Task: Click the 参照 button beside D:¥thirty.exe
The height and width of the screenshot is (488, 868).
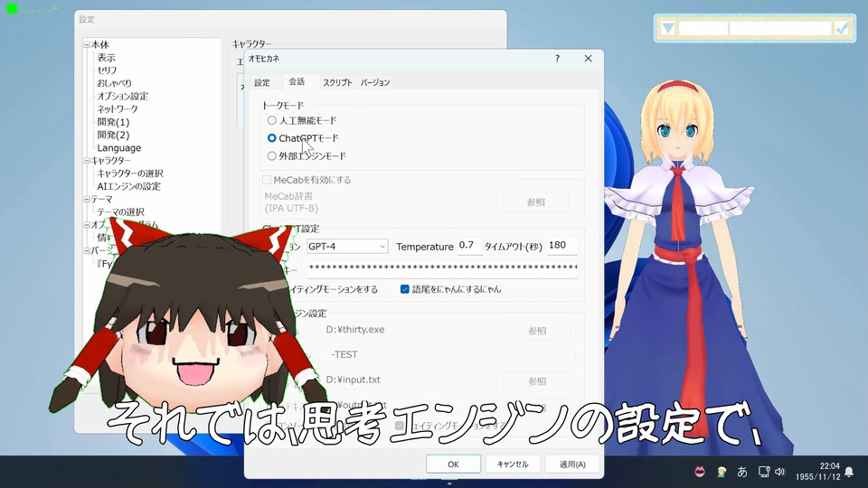Action: click(x=537, y=331)
